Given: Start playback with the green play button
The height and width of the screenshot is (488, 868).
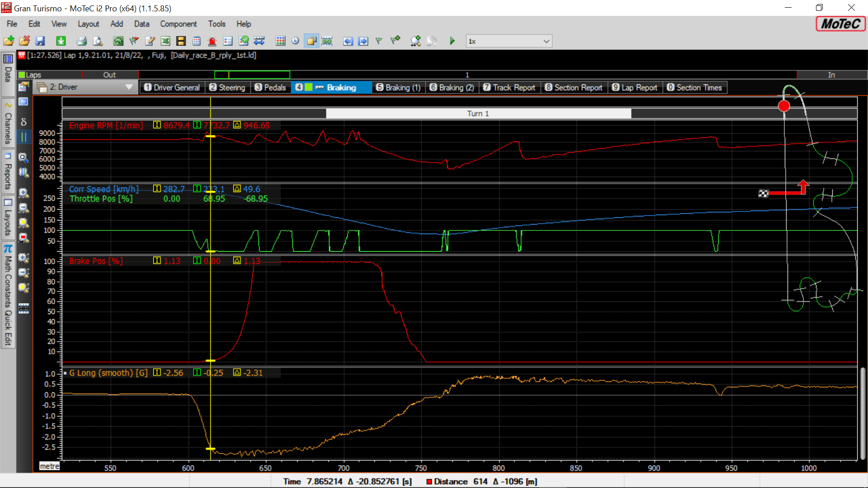Looking at the screenshot, I should (x=452, y=41).
